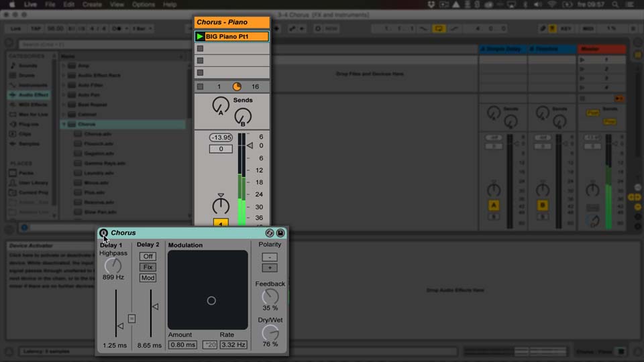
Task: Click the Spotlight search icon in menu bar
Action: (x=615, y=5)
